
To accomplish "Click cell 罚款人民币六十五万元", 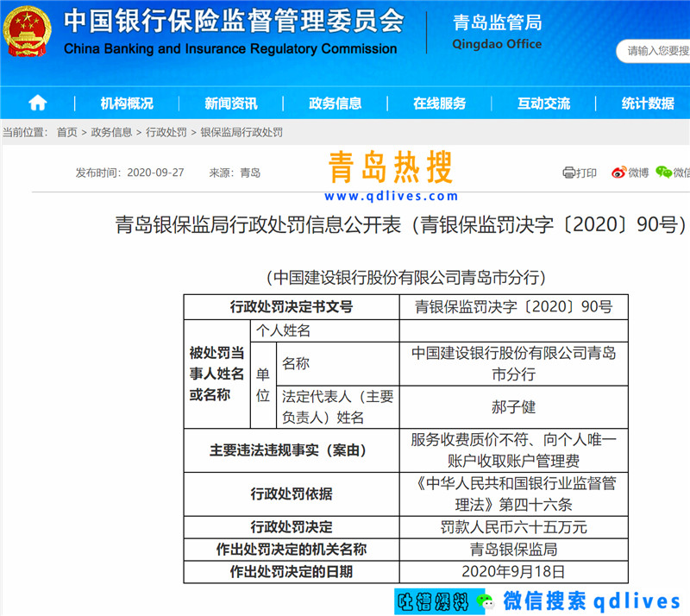I will [513, 527].
